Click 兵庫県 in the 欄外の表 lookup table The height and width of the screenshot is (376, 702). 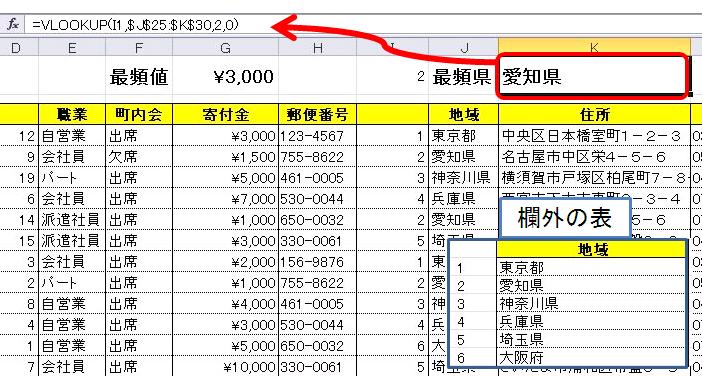(591, 321)
